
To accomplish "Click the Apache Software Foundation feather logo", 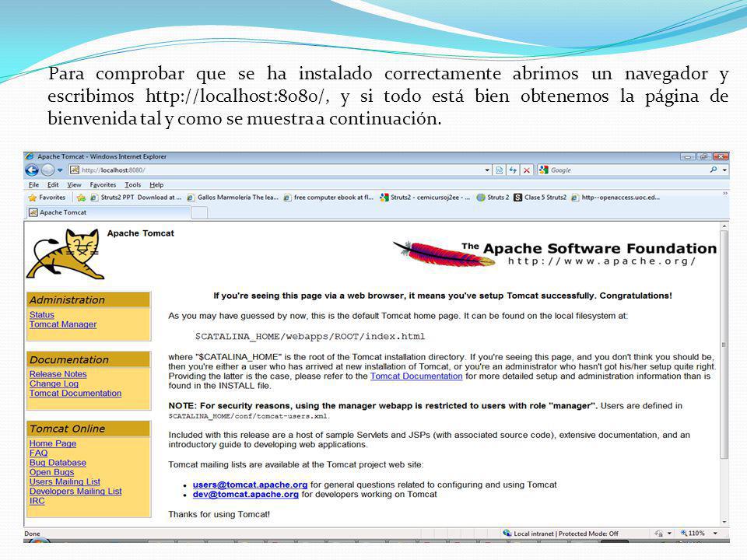I will click(x=555, y=254).
